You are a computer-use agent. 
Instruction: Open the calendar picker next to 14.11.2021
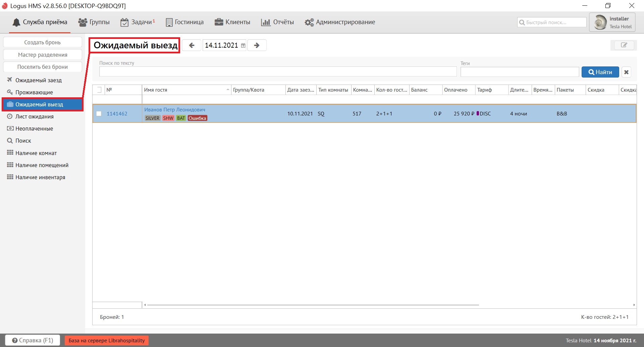point(243,46)
